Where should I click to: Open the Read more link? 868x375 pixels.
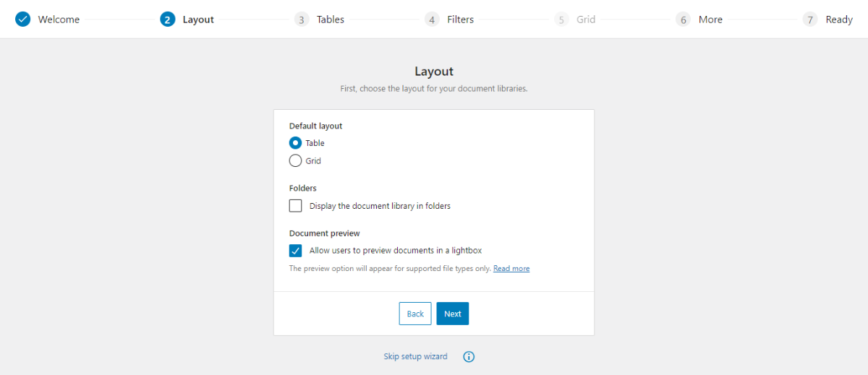pos(511,269)
